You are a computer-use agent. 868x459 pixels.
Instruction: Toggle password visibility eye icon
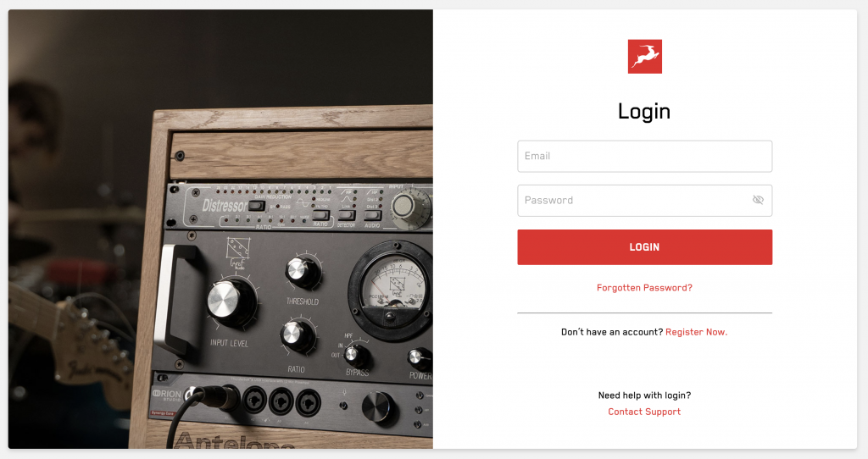(758, 200)
